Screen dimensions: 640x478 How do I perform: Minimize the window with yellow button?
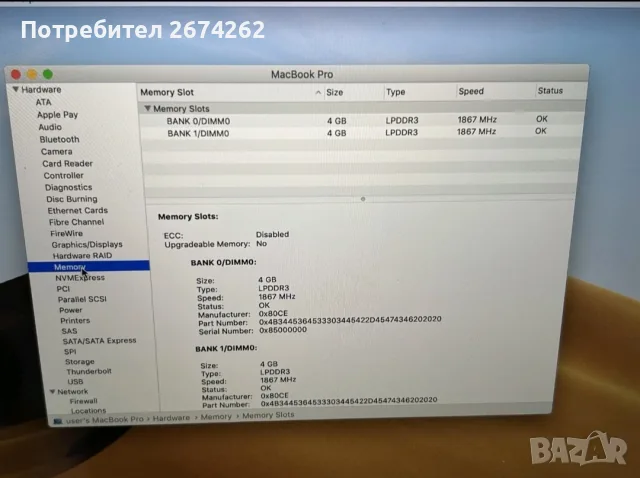[32, 74]
